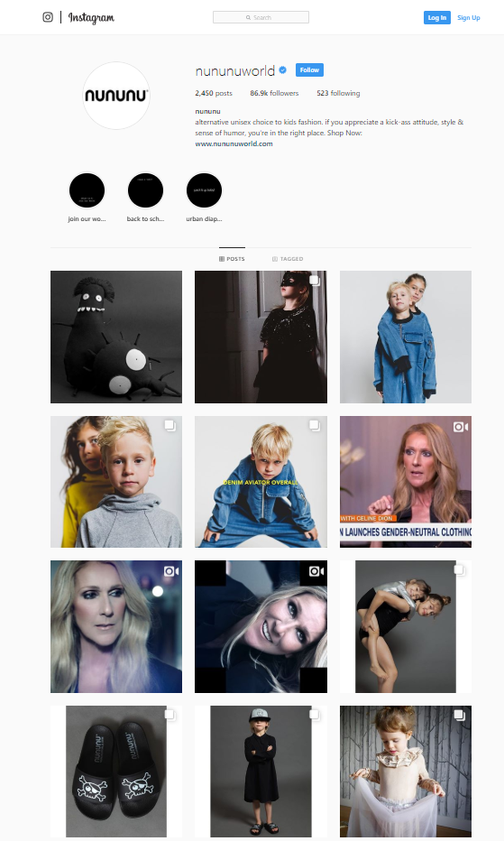Click the video camera icon on Celine Dion news post
The width and height of the screenshot is (504, 841).
coord(460,427)
